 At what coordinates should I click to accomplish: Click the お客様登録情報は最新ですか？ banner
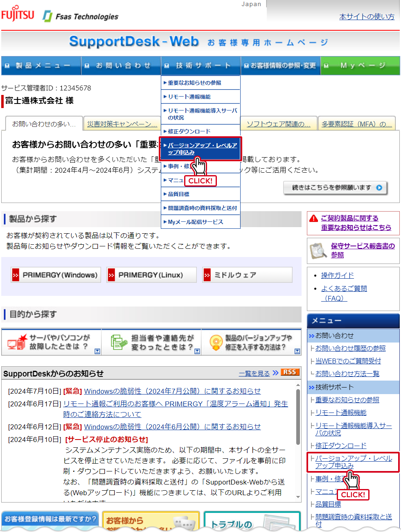tap(50, 520)
